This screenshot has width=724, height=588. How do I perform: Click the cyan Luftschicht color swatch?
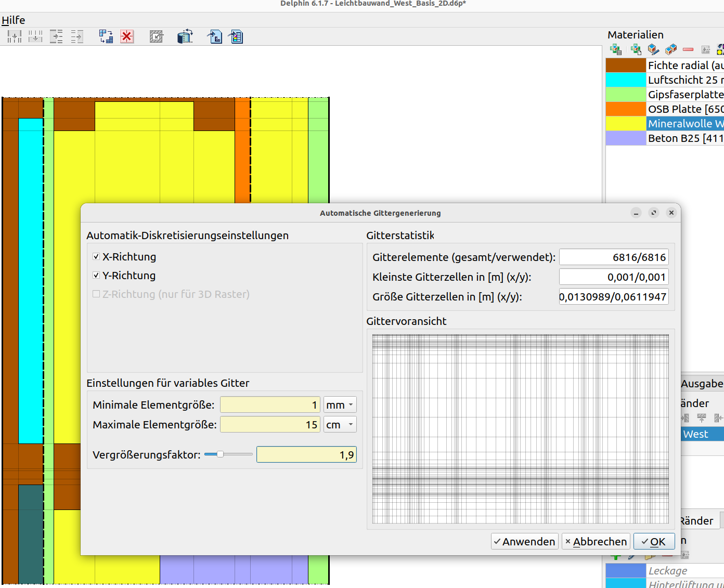626,80
